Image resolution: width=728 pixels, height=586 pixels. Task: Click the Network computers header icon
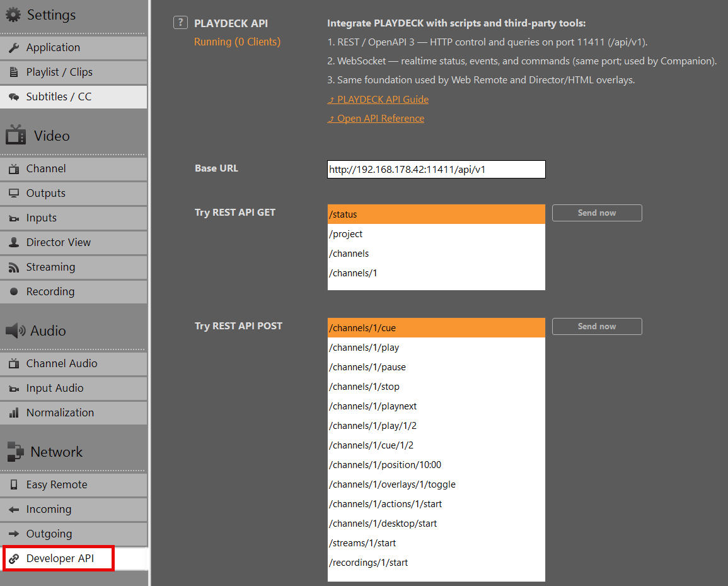coord(15,451)
